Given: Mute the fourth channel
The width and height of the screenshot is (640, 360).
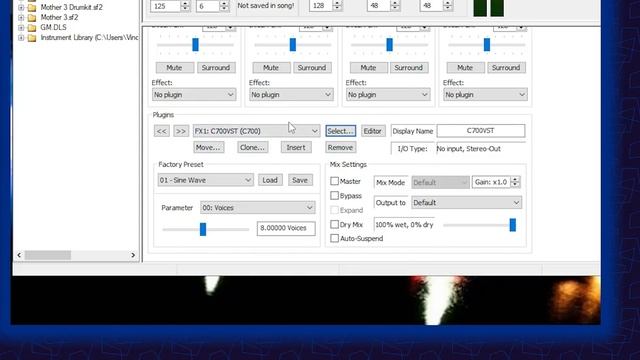Looking at the screenshot, I should point(465,68).
